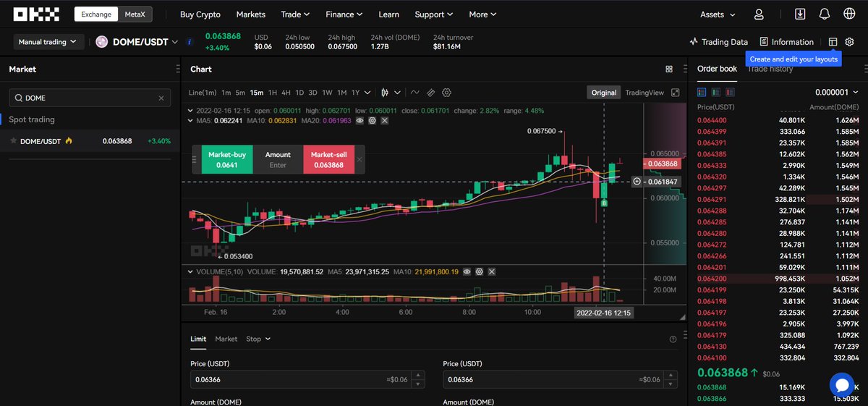Open the Order book panel menu handle
This screenshot has height=406, width=868.
click(865, 69)
